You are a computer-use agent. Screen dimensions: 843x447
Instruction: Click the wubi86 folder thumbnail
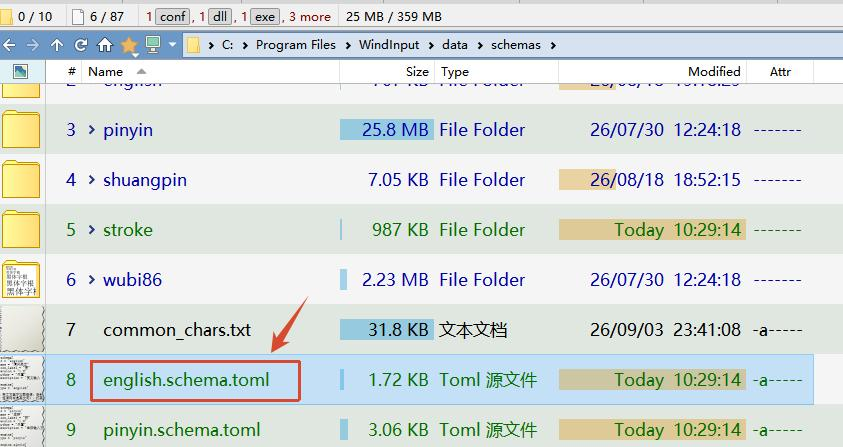point(20,279)
